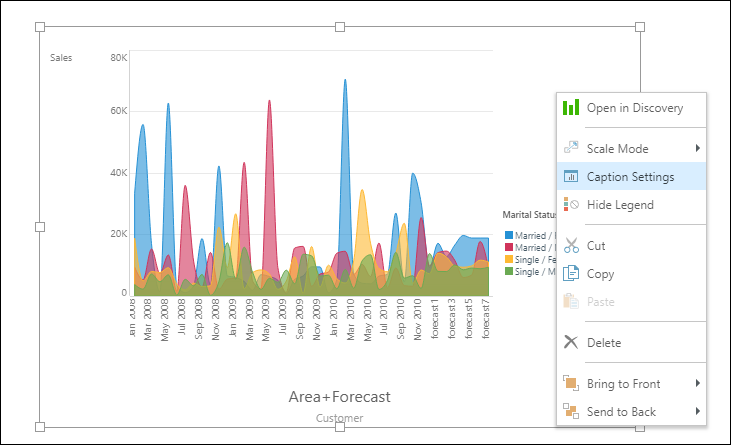Expand the Send to Back submenu arrow

[697, 411]
